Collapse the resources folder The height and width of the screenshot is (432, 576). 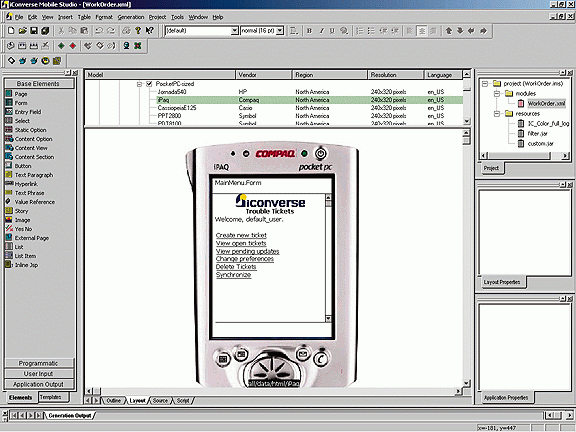point(497,114)
